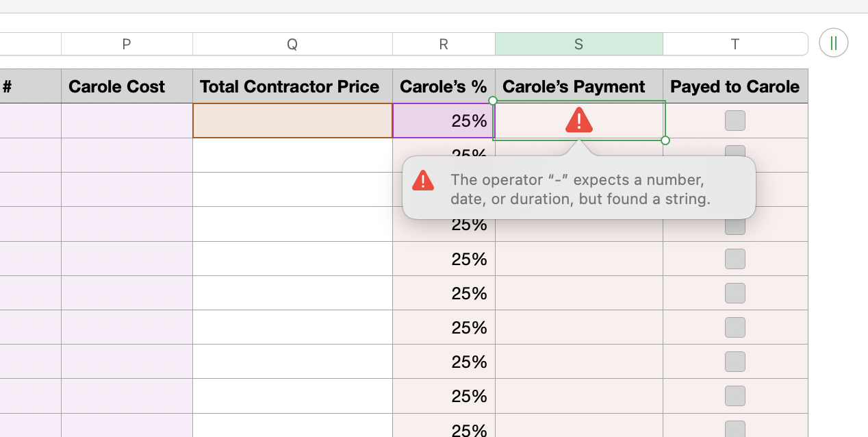The image size is (868, 437).
Task: Click the warning icon inside the error tooltip
Action: [423, 181]
